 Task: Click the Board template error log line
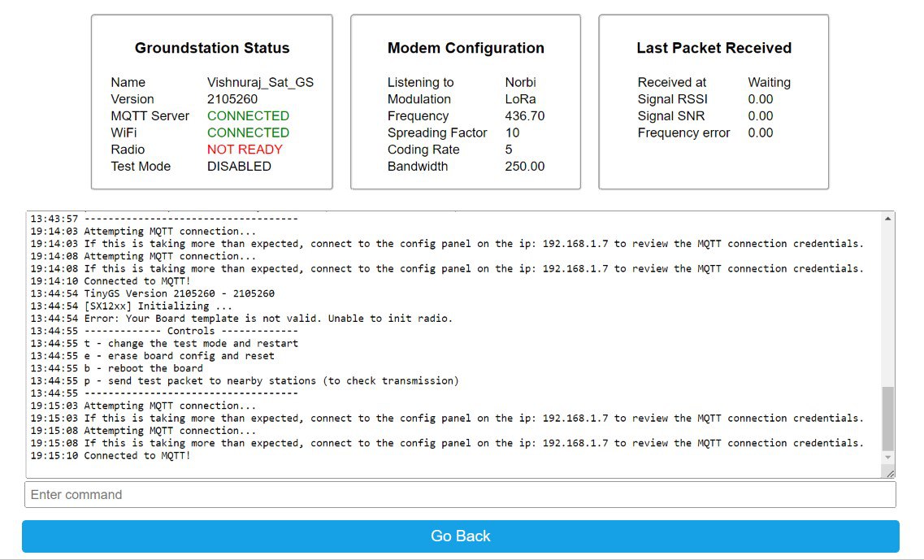coord(241,319)
